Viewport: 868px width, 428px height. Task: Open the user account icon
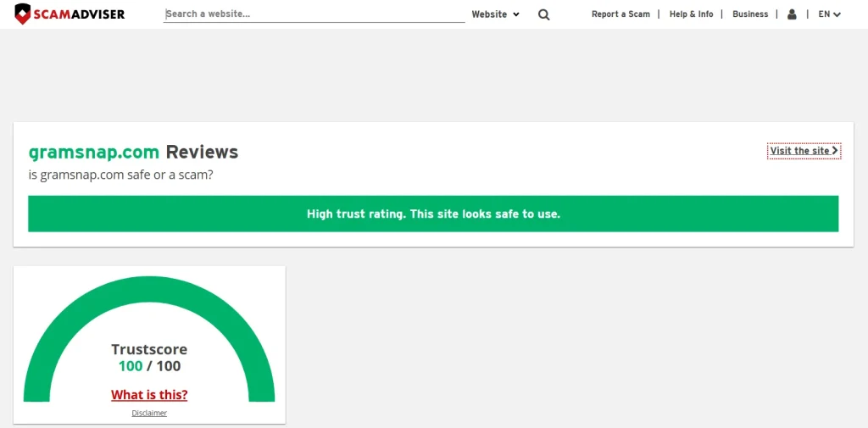coord(792,14)
